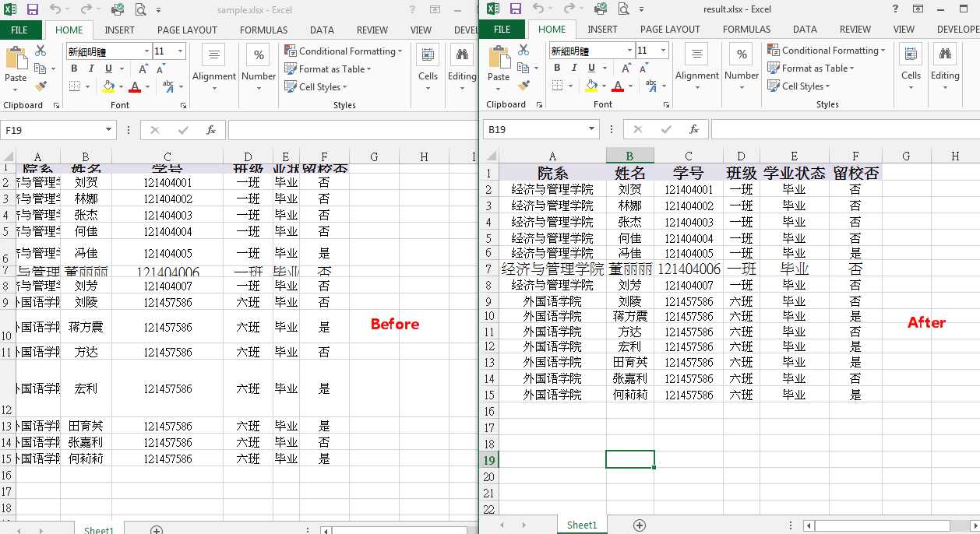The width and height of the screenshot is (980, 534).
Task: Open Print Preview in sample.xlsx quick access toolbar
Action: pos(140,9)
